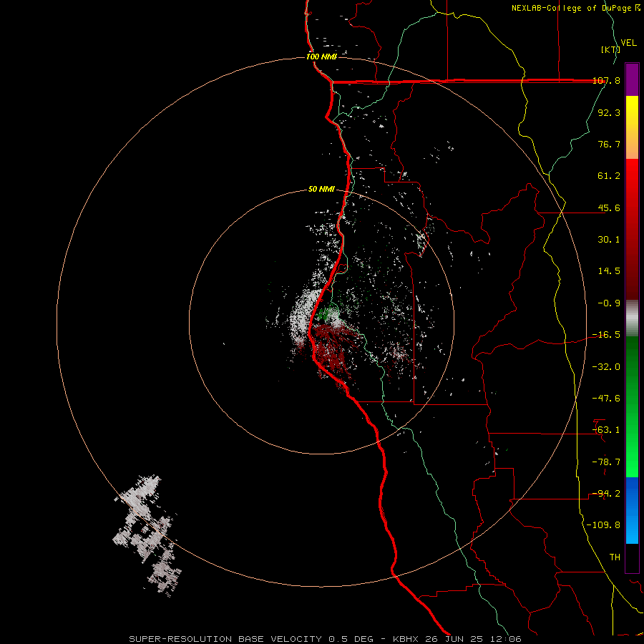The image size is (644, 644).
Task: Click the -32.0 velocity scale value
Action: coord(606,367)
